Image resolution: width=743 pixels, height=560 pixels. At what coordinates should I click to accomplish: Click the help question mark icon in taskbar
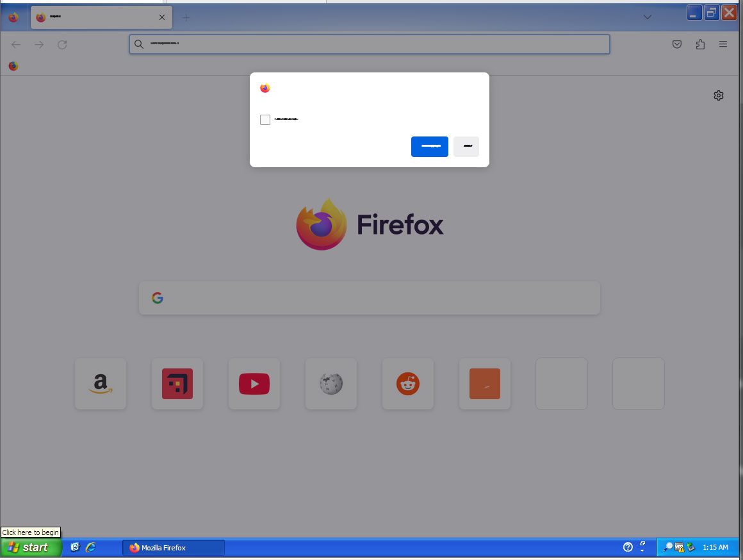(x=628, y=548)
